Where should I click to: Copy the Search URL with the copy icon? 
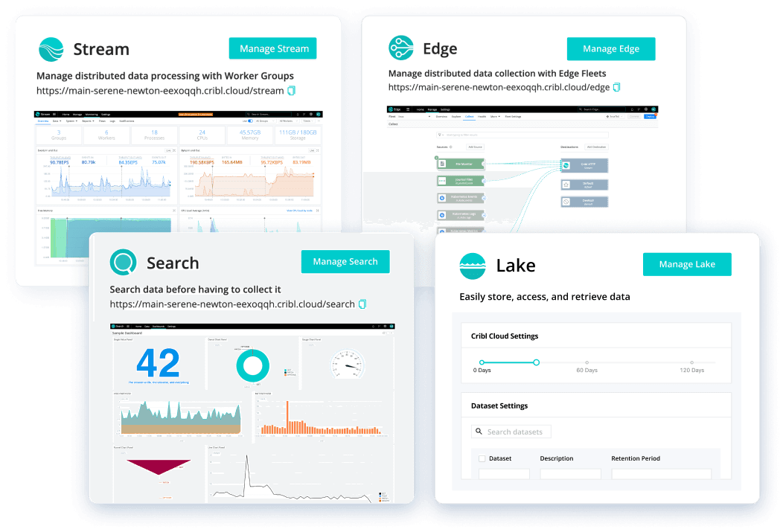(363, 304)
